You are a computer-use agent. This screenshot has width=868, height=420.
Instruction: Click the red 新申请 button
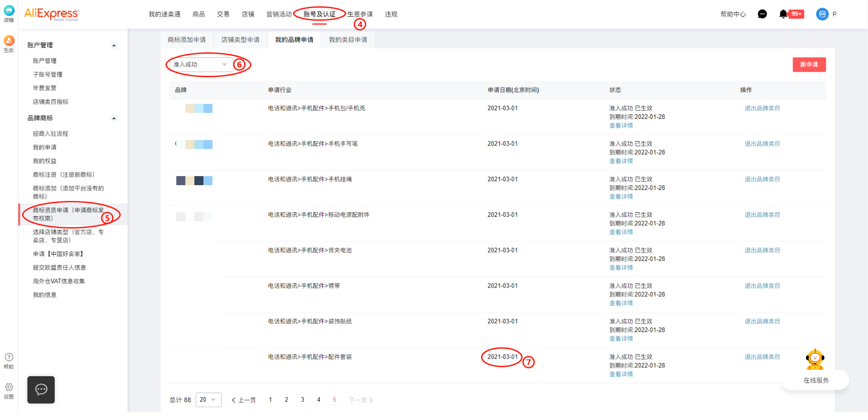[x=809, y=65]
